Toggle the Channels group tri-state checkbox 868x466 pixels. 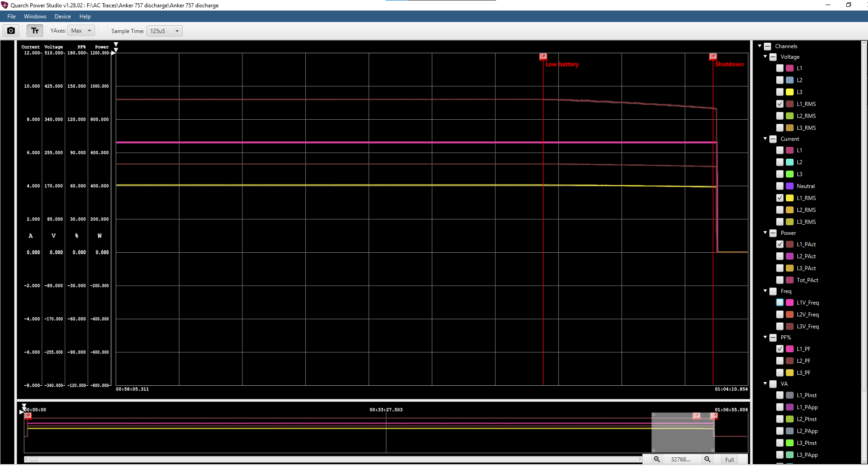coord(767,46)
